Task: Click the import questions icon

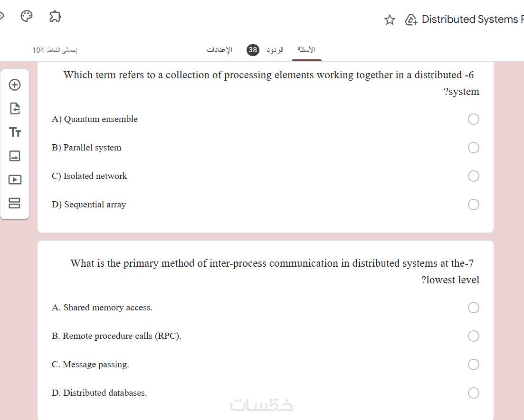Action: click(15, 109)
